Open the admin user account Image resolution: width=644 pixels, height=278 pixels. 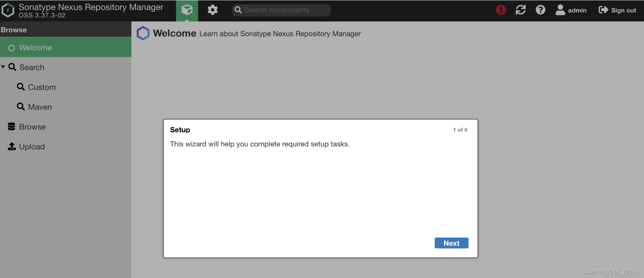(571, 10)
